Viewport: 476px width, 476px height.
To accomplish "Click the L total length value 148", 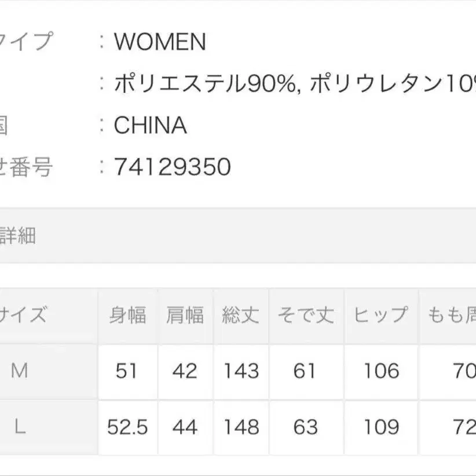I will (240, 427).
